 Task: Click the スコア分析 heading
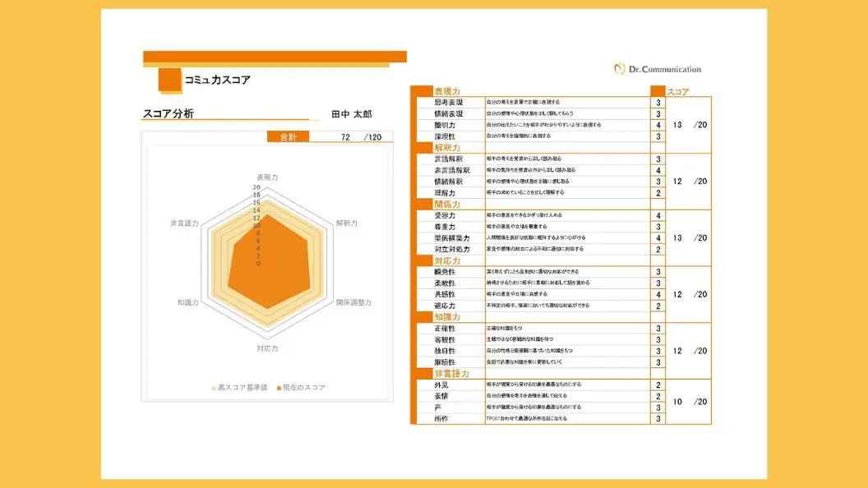pyautogui.click(x=169, y=114)
